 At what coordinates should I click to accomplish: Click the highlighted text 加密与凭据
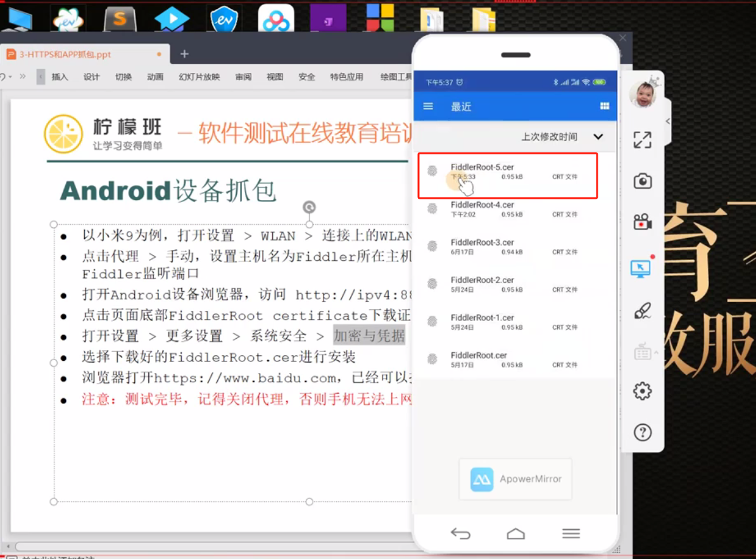point(369,336)
